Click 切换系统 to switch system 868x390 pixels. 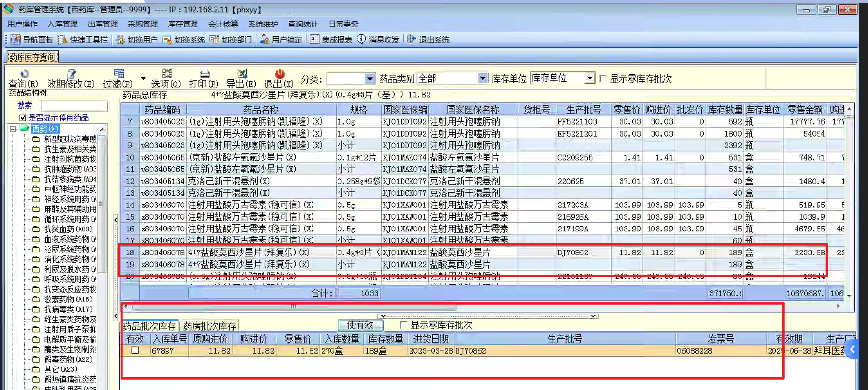coord(184,40)
